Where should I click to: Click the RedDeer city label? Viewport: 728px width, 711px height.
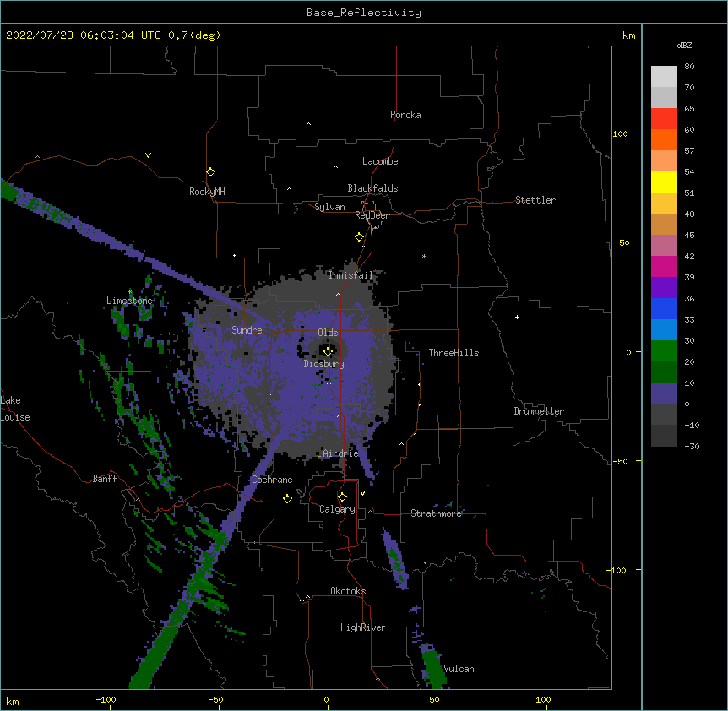coord(372,215)
